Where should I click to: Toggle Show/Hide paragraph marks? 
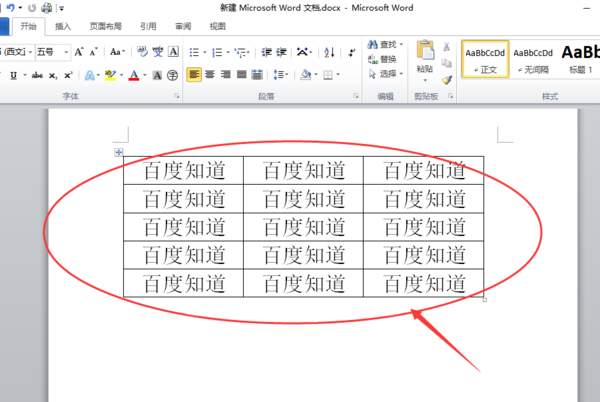point(352,52)
